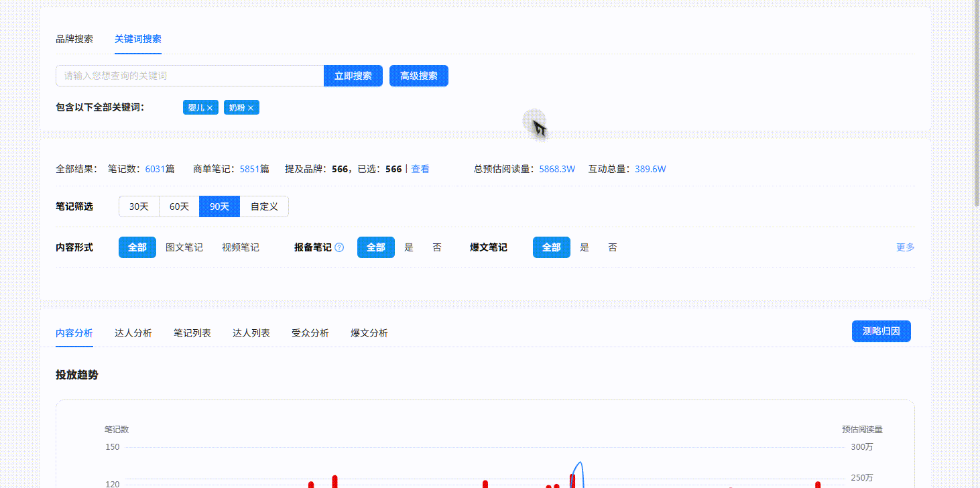Choose the 自定义 date range option
Viewport: 980px width, 488px height.
tap(264, 206)
